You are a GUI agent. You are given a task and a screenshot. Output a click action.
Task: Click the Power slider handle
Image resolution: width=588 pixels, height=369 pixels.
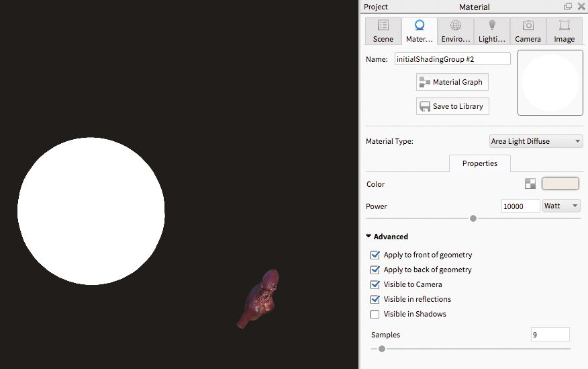[x=473, y=218]
